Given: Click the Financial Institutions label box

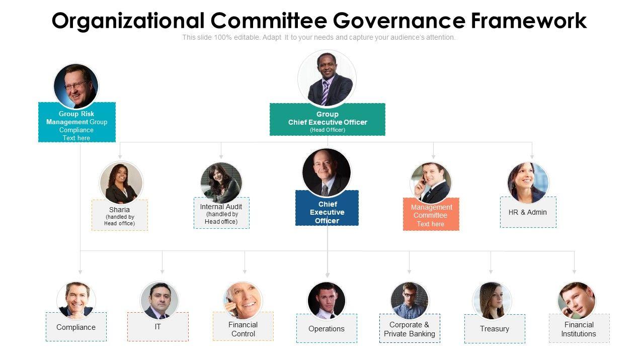Looking at the screenshot, I should (579, 329).
